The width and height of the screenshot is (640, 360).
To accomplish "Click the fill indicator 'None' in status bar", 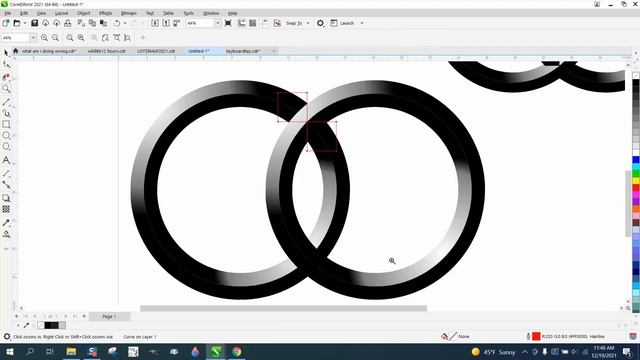I will point(464,336).
